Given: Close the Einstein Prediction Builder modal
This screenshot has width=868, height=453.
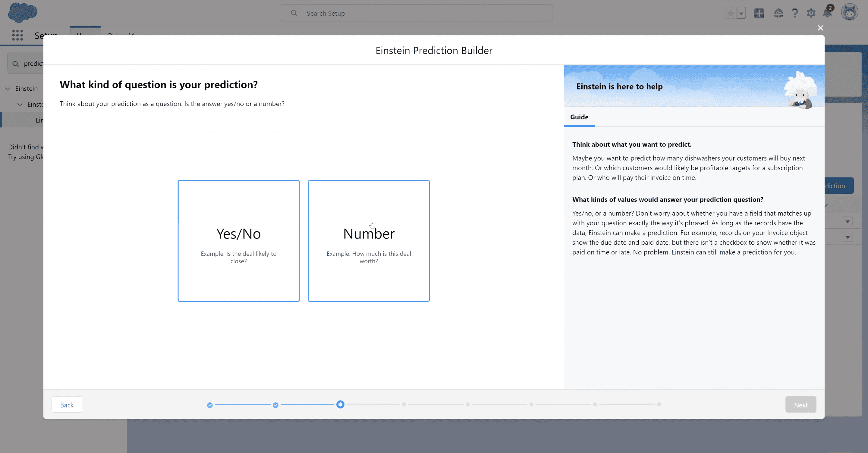Looking at the screenshot, I should pyautogui.click(x=820, y=27).
